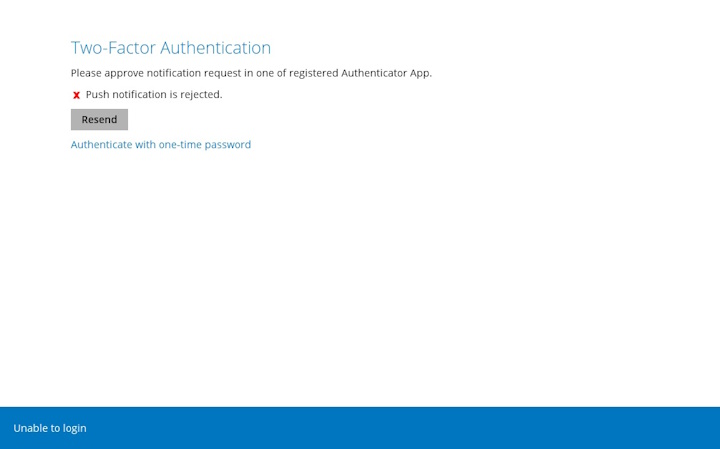The height and width of the screenshot is (449, 720).
Task: Click the word 'Push' next to red X
Action: 97,95
